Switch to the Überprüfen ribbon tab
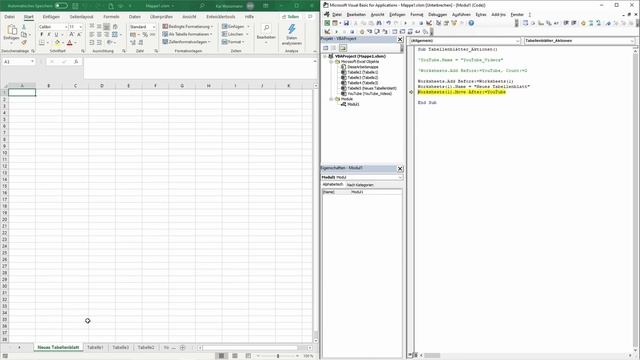Viewport: 640px width, 360px height. click(x=161, y=17)
